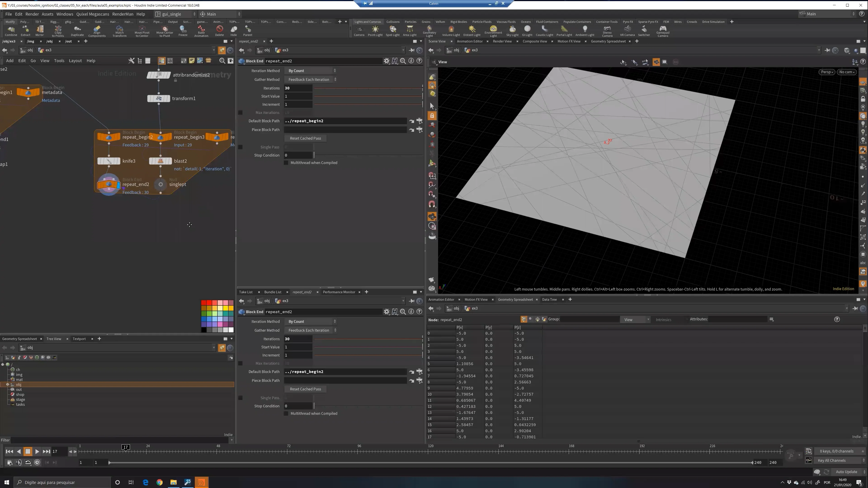Open the Render menu
Image resolution: width=868 pixels, height=488 pixels.
pyautogui.click(x=32, y=14)
